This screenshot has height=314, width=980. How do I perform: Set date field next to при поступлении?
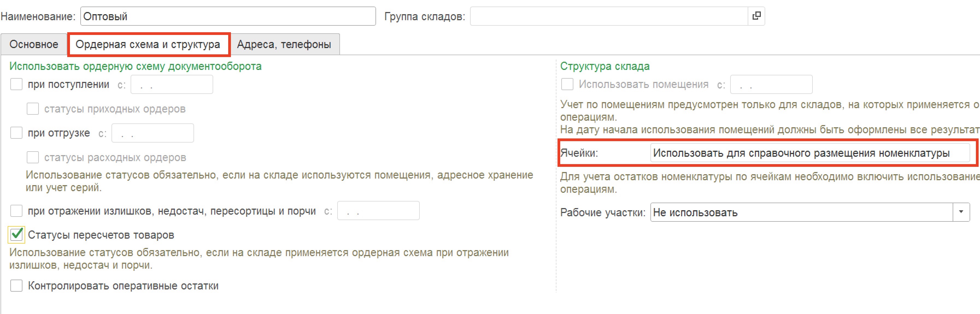(x=172, y=84)
